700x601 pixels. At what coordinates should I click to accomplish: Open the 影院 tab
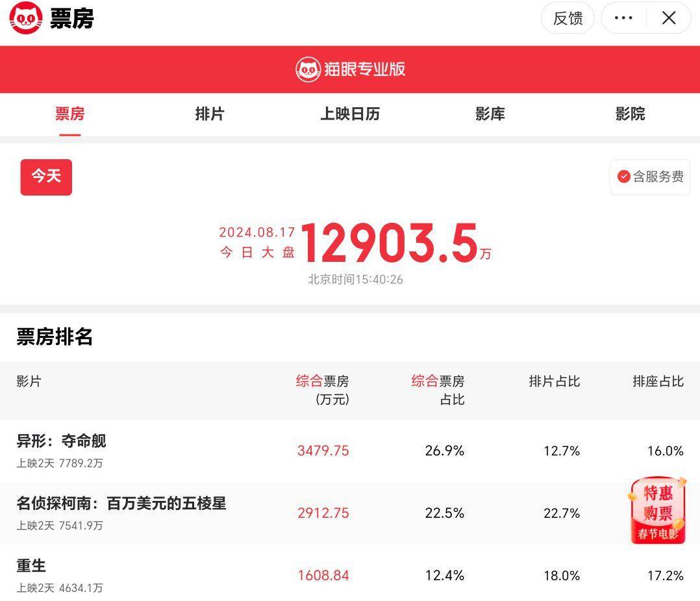click(630, 114)
